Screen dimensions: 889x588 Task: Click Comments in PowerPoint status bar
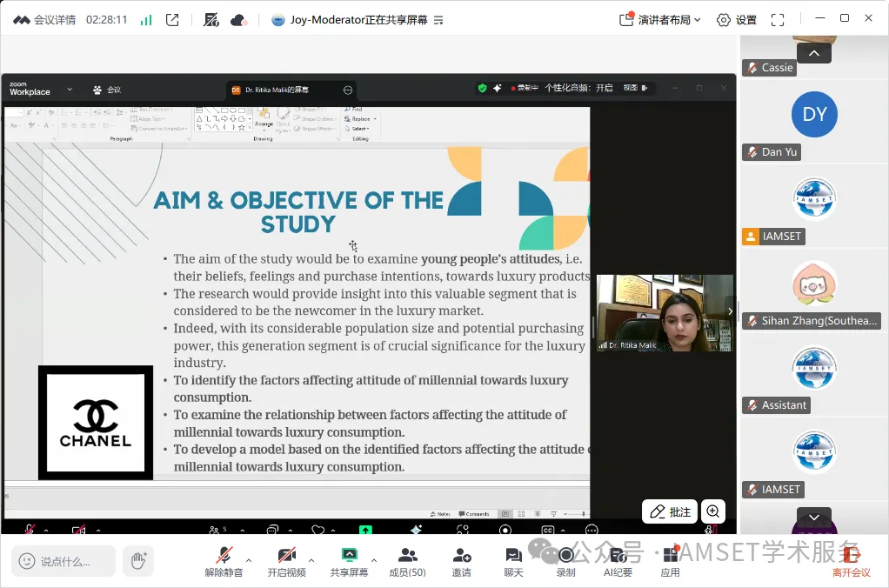click(x=474, y=514)
